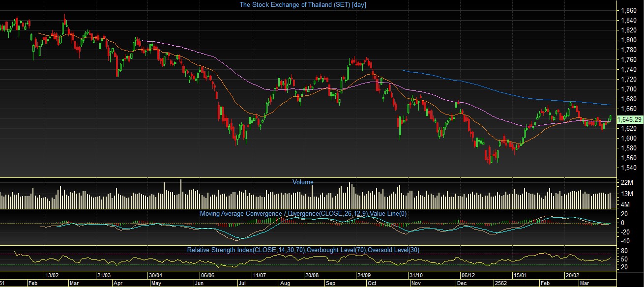Select the 31/10 date marker
The height and width of the screenshot is (287, 644).
[x=416, y=275]
